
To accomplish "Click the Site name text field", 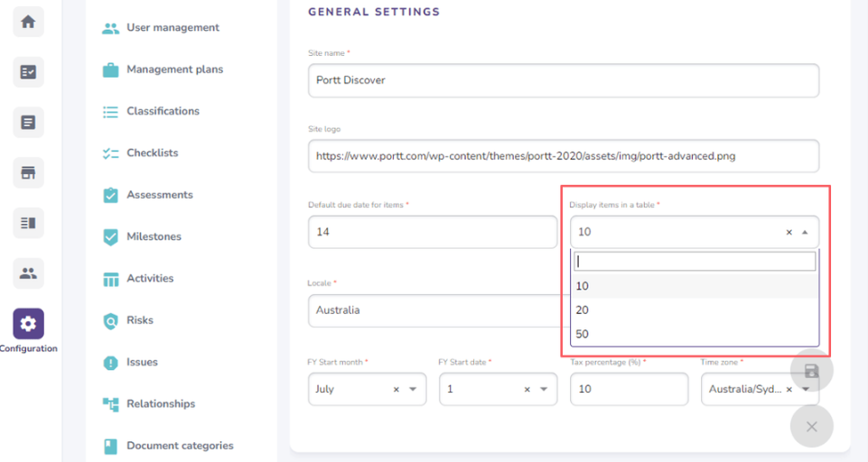I will click(x=563, y=80).
